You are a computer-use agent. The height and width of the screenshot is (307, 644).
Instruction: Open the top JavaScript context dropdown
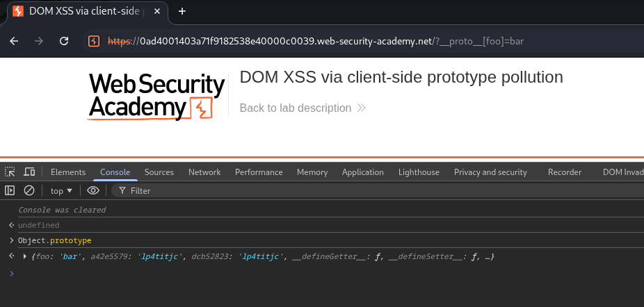pos(61,190)
